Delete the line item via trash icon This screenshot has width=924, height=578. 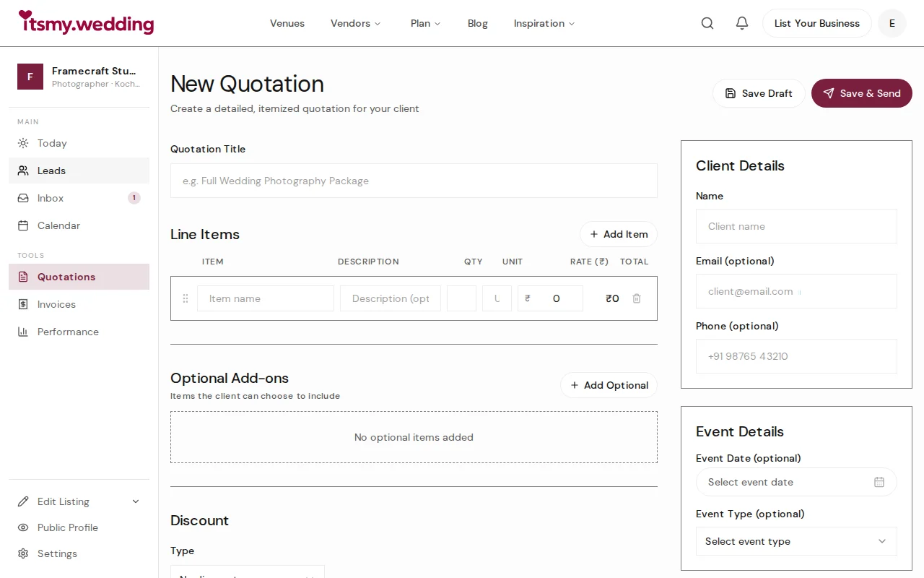click(636, 298)
